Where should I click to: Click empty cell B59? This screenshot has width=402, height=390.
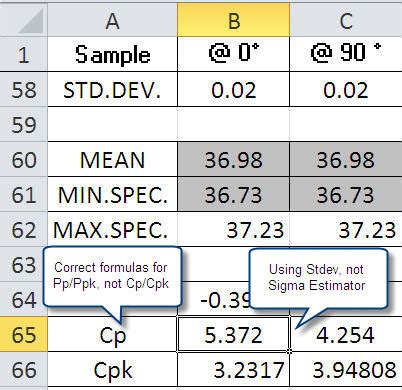[234, 124]
